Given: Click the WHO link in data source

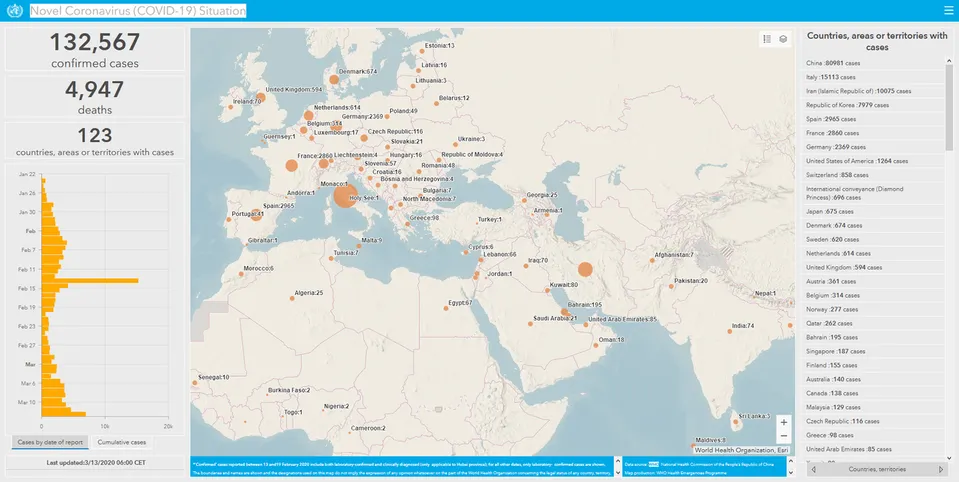Looking at the screenshot, I should pyautogui.click(x=654, y=464).
